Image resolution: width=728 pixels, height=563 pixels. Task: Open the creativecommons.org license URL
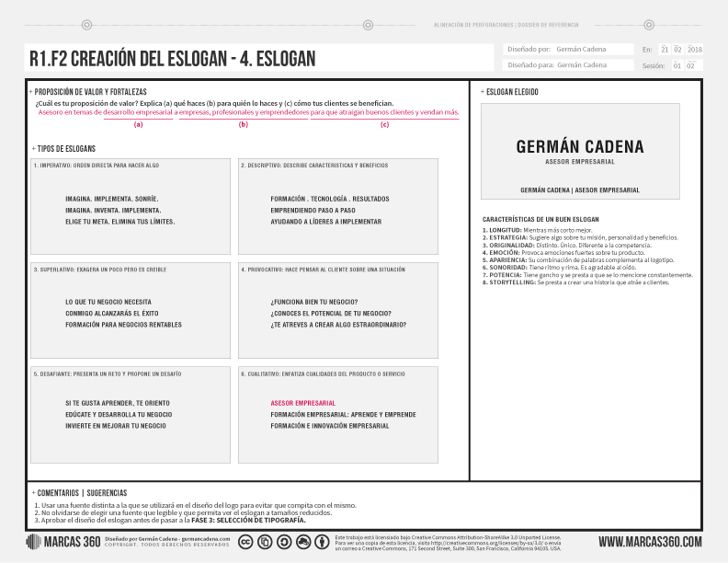488,543
